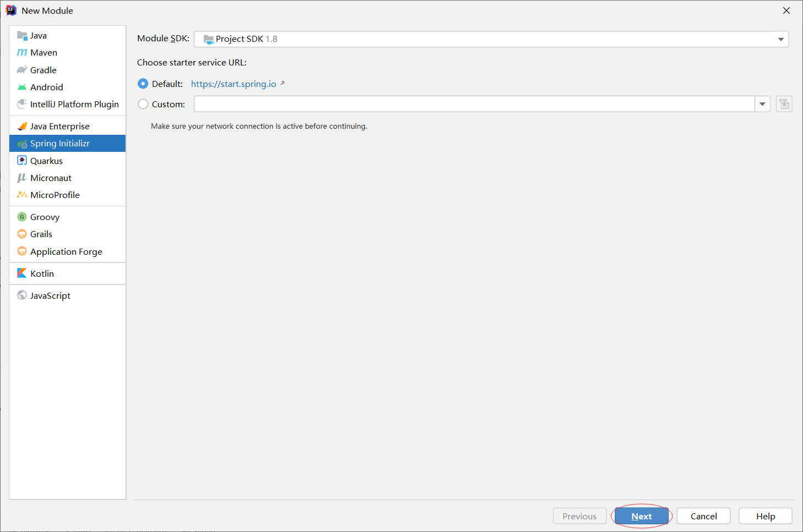
Task: Click the custom URL download icon button
Action: click(784, 104)
